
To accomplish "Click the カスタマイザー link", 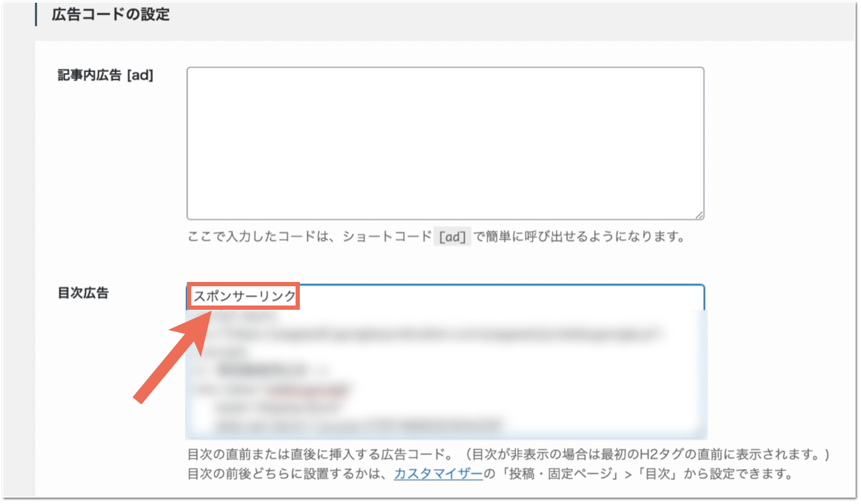I will [438, 474].
